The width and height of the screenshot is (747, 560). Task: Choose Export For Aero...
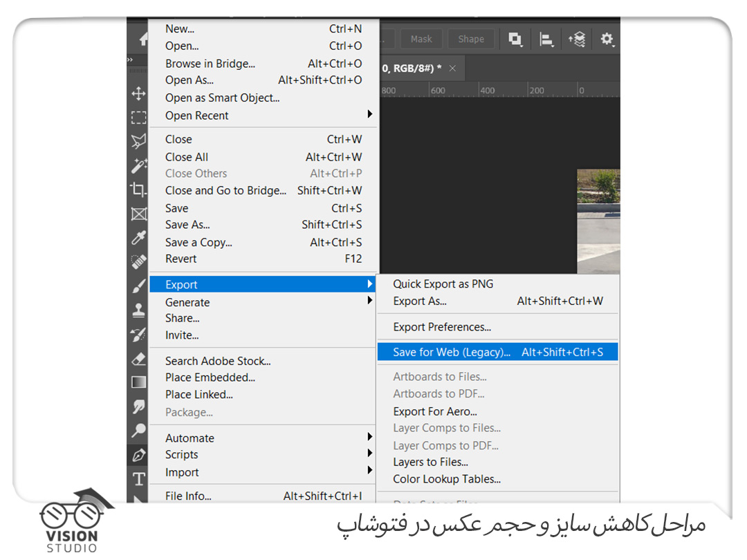pos(498,411)
